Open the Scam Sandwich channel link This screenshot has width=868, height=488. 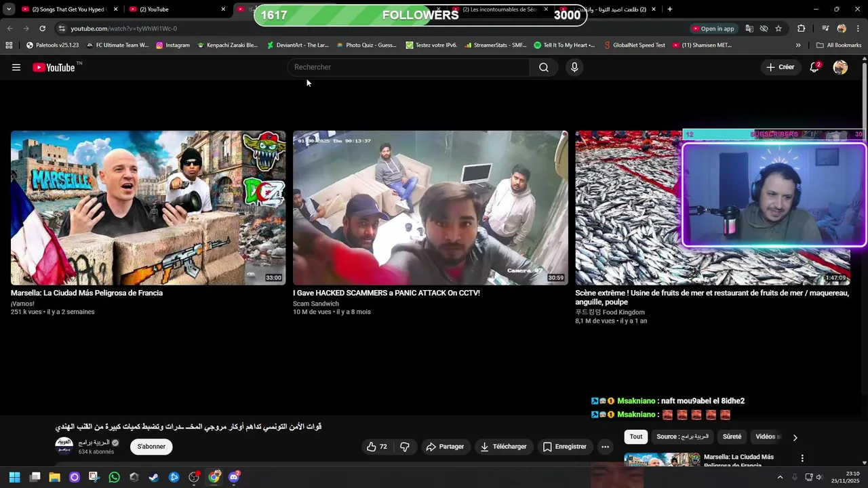coord(316,304)
